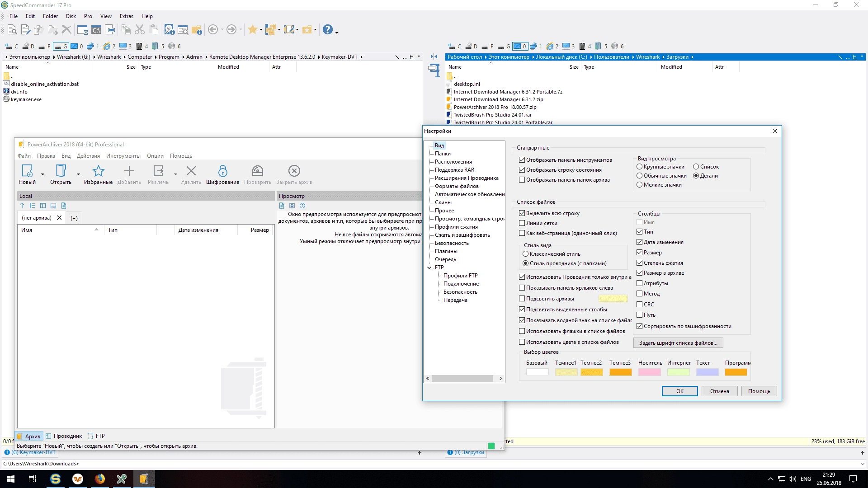Click the Шифрование lock icon
Image resolution: width=868 pixels, height=488 pixels.
pyautogui.click(x=222, y=171)
